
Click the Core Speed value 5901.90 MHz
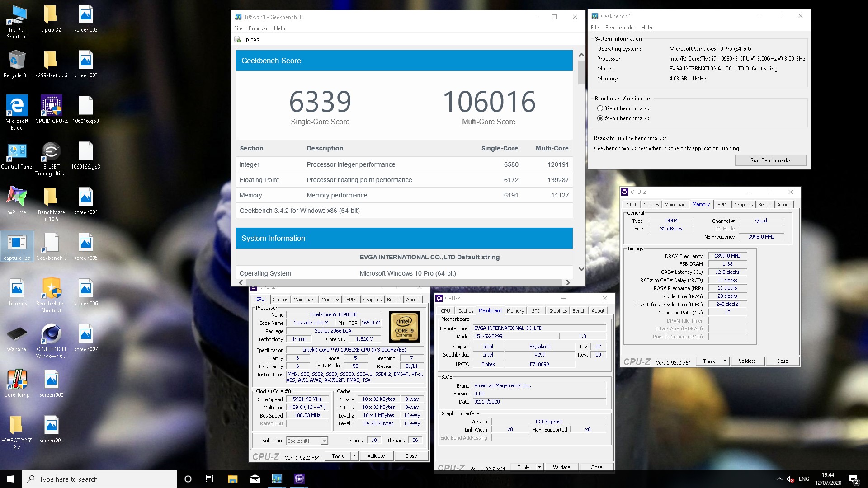[x=307, y=399]
